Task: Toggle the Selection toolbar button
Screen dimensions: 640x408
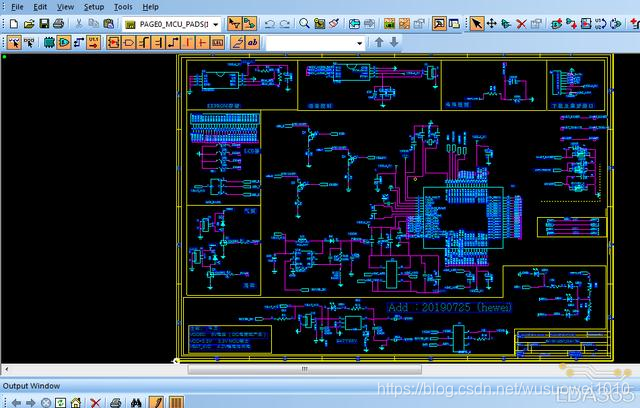Action: (x=234, y=24)
